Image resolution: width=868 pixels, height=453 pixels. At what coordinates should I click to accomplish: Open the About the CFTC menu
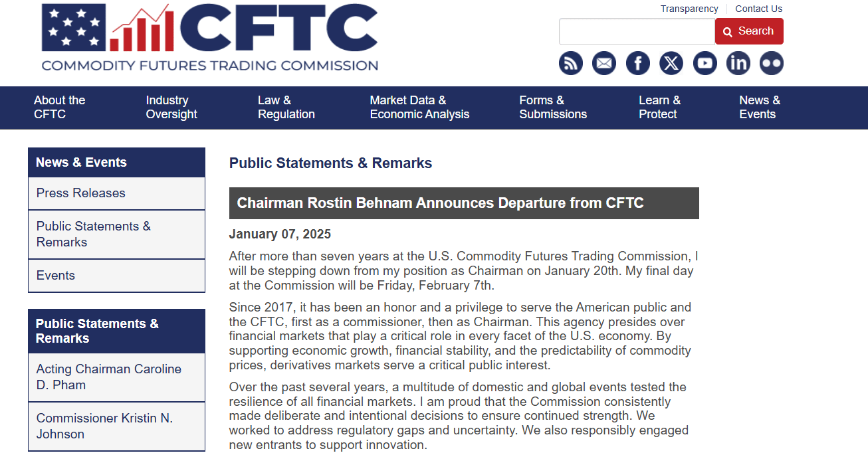[60, 107]
